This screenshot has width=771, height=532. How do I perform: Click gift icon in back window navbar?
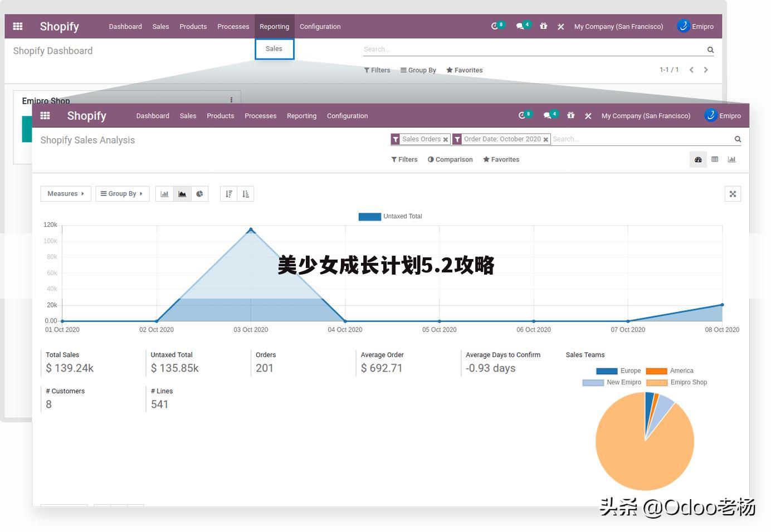(x=543, y=26)
